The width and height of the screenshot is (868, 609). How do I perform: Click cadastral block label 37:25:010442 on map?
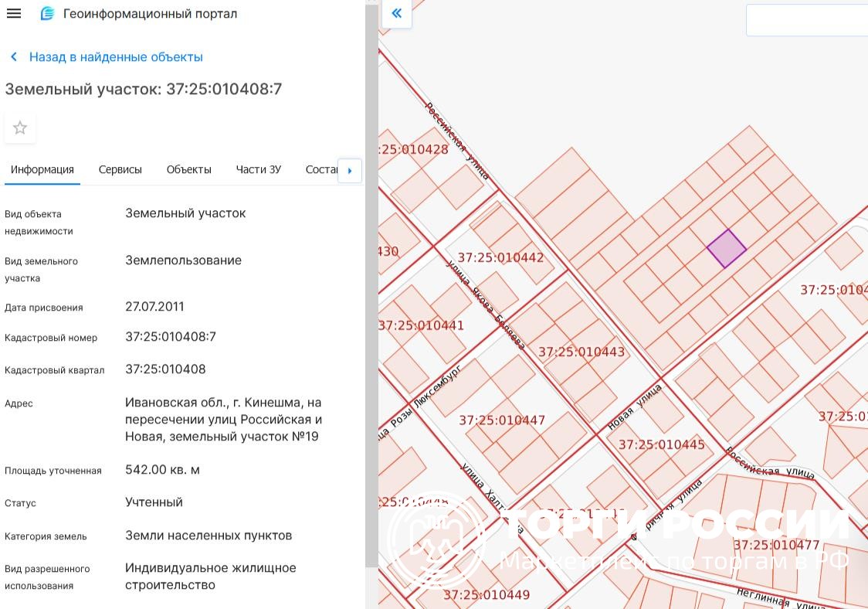500,258
